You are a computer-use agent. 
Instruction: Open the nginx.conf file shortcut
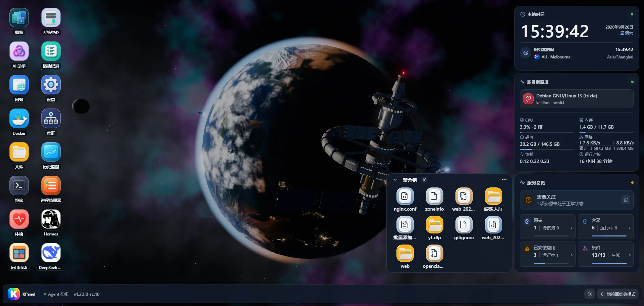405,196
